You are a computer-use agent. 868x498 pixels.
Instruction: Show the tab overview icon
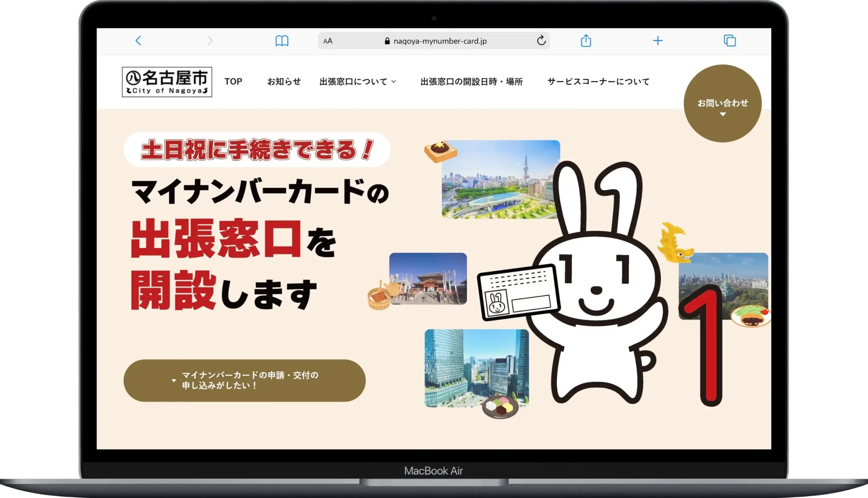(x=729, y=41)
